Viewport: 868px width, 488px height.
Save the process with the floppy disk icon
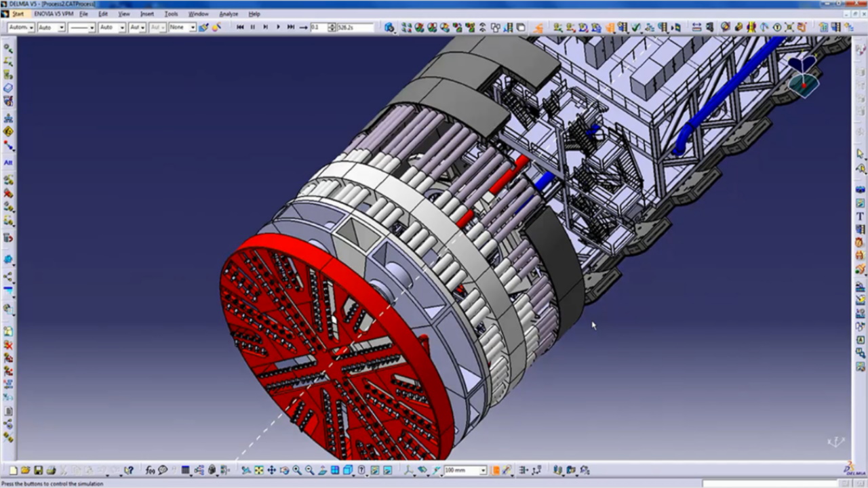pos(39,470)
